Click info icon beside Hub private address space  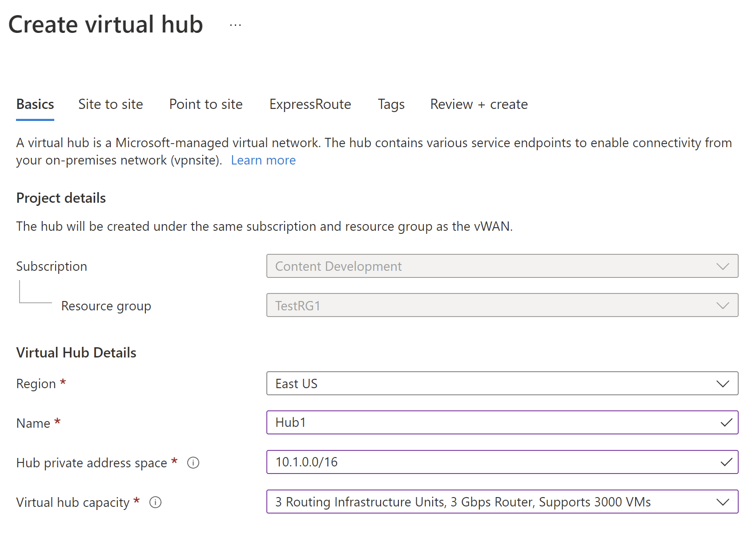tap(193, 463)
